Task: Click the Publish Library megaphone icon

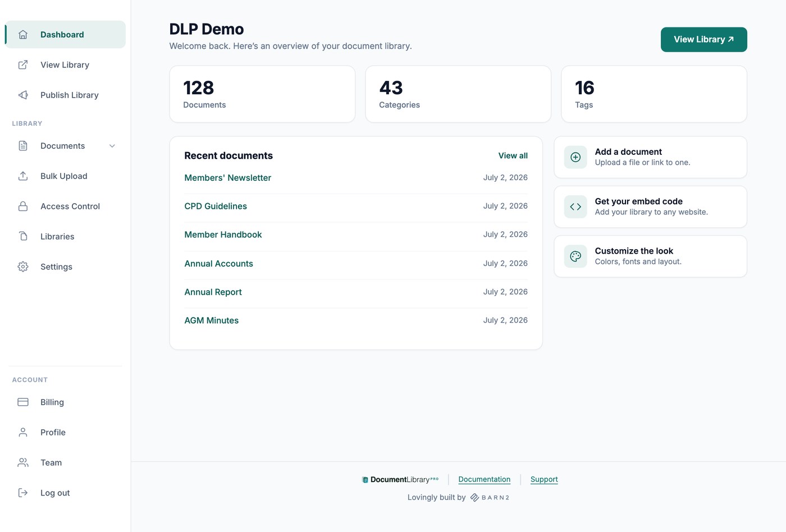Action: 23,95
